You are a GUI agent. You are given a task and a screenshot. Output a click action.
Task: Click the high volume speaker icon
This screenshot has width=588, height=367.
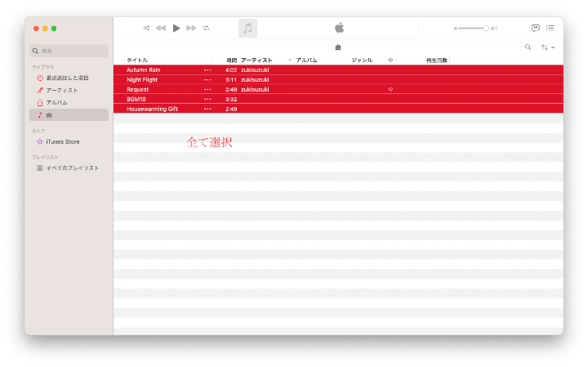pyautogui.click(x=494, y=28)
